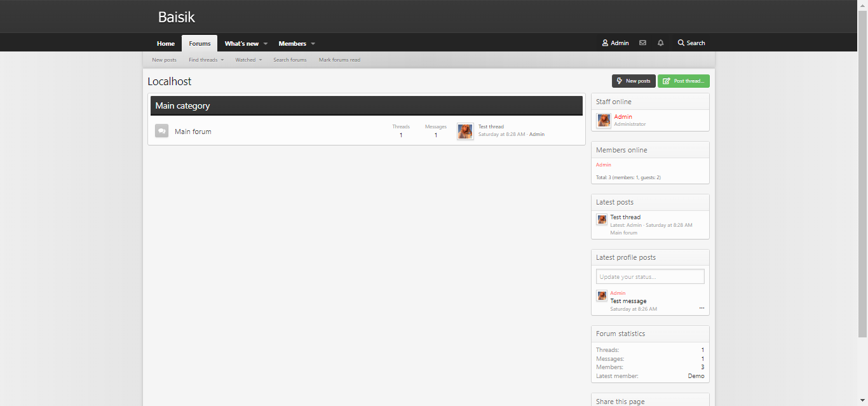
Task: Click the last-poster avatar in the Main forum row
Action: tap(465, 132)
